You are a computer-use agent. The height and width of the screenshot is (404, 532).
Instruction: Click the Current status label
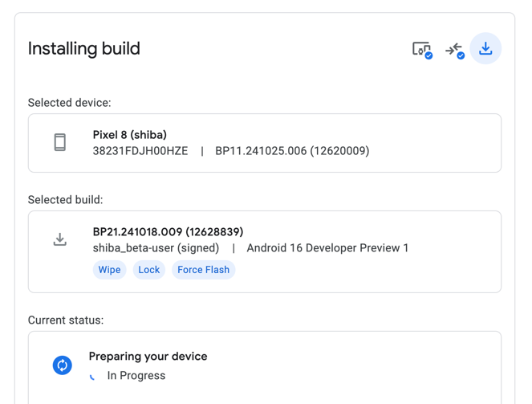(x=66, y=320)
